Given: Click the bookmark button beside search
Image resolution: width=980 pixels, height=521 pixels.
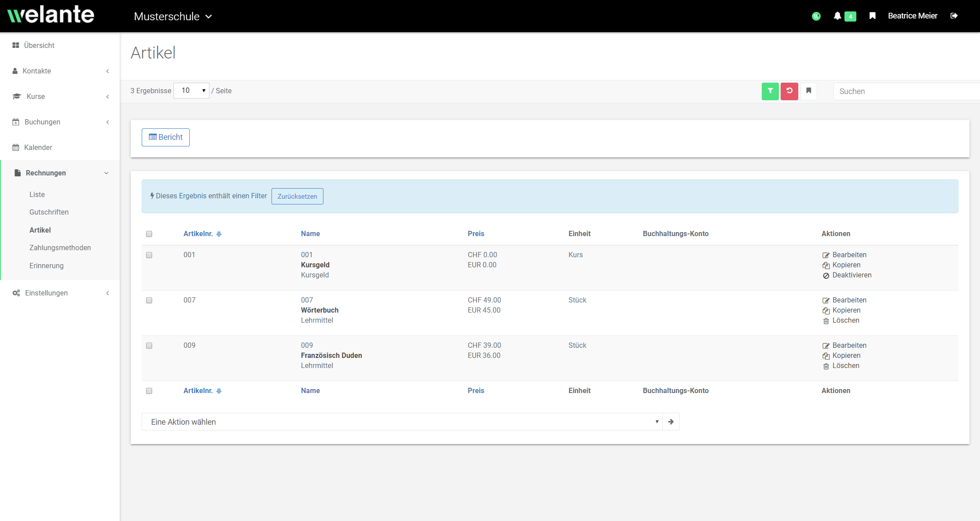Looking at the screenshot, I should coord(809,91).
